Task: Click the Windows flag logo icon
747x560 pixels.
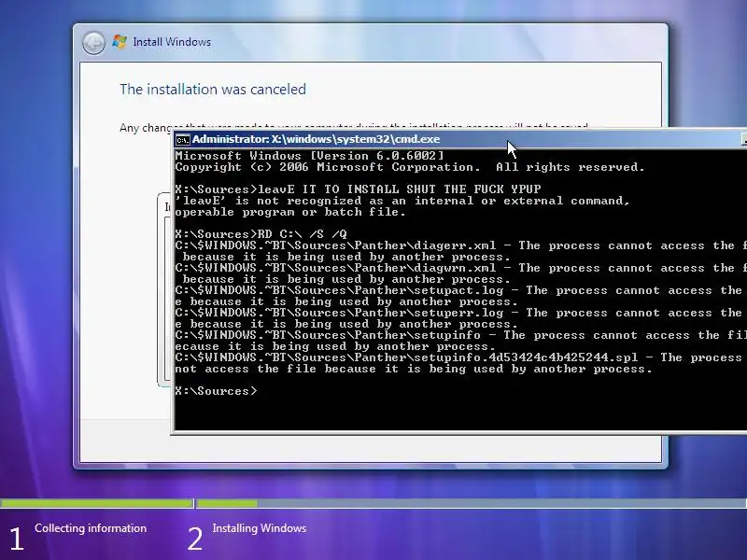Action: [x=120, y=42]
